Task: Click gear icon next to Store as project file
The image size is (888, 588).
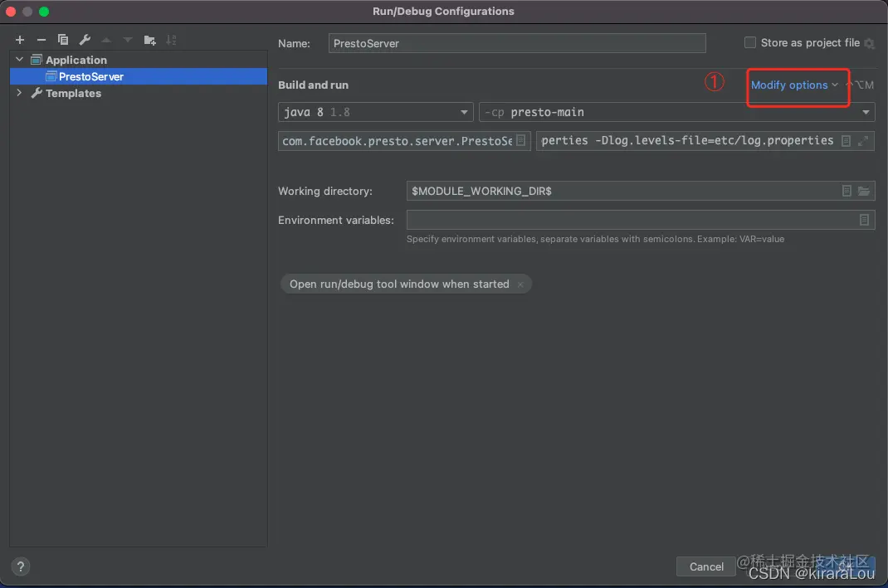Action: click(869, 43)
